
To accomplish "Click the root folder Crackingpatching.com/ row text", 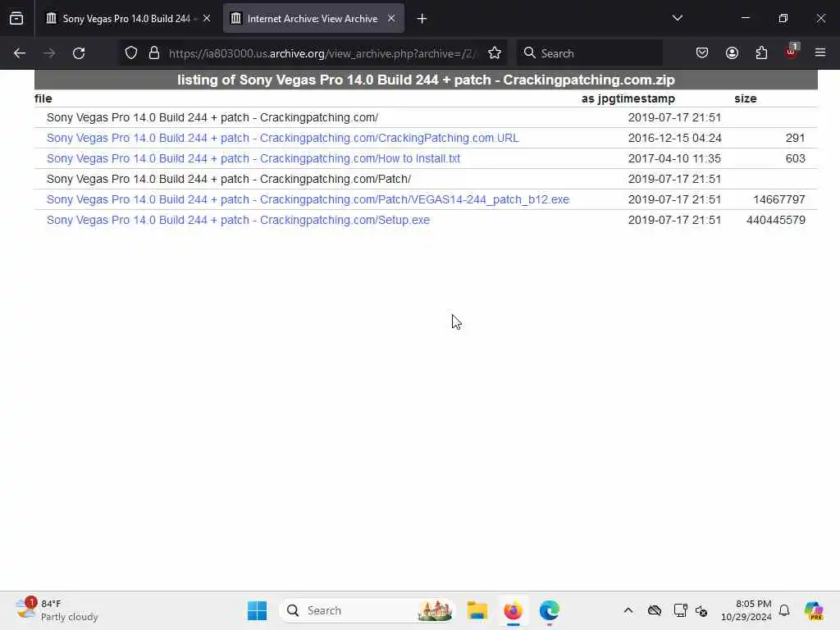I will 212,117.
